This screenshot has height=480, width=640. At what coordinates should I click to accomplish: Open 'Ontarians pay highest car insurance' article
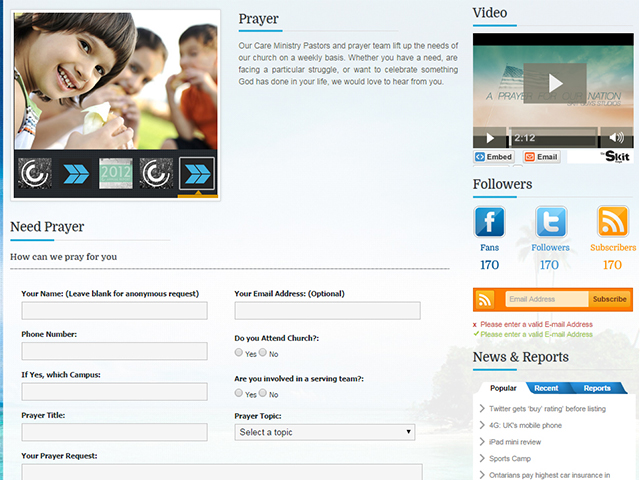[549, 475]
